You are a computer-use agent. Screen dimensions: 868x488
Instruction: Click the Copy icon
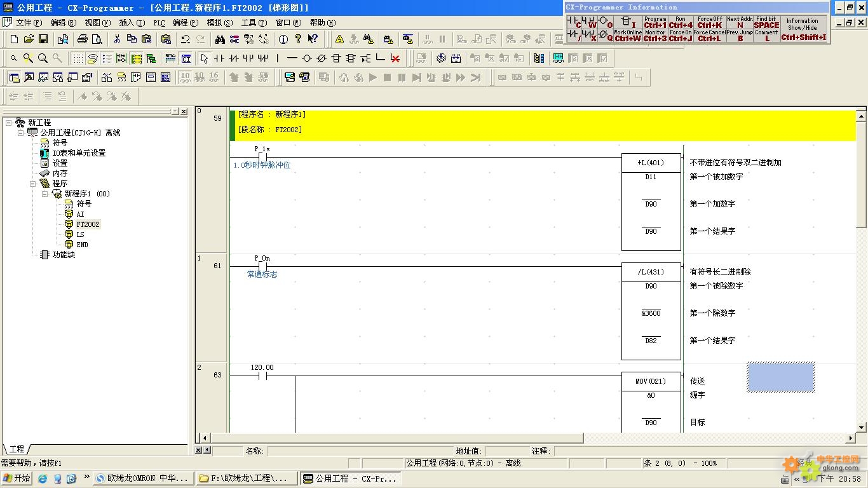132,39
